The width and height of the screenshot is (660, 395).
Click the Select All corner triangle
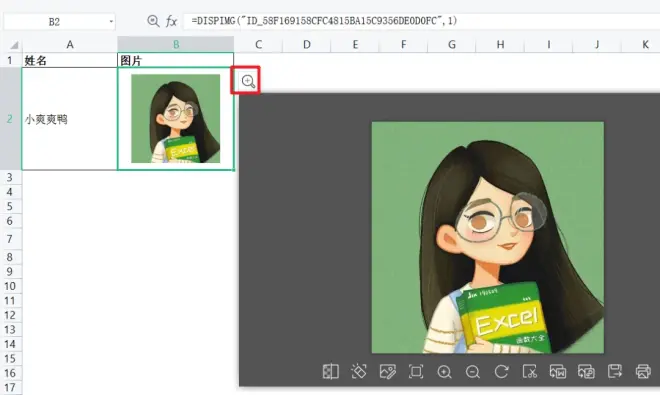pos(14,45)
